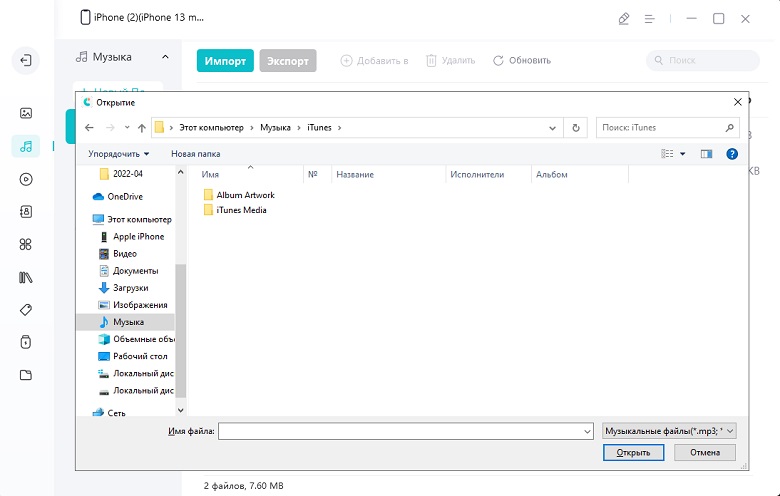Screen dimensions: 780x496
Task: Open the Videos section icon in the sidebar
Action: pyautogui.click(x=26, y=179)
